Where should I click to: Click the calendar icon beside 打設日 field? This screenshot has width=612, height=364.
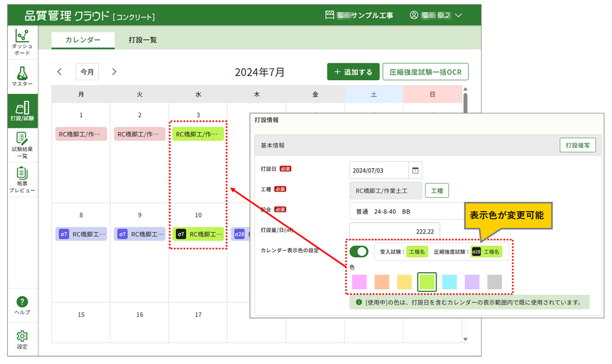point(415,170)
